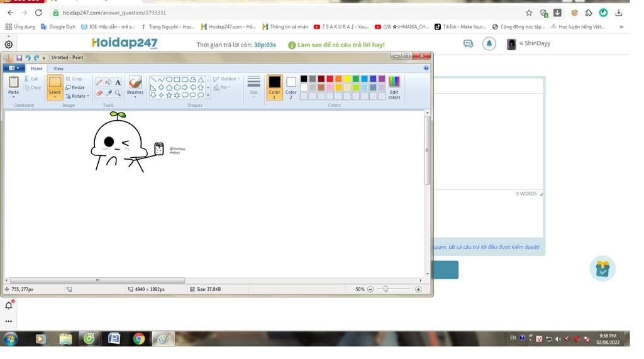Show more bookmarks with the chevron
644x359 pixels.
pyautogui.click(x=621, y=26)
